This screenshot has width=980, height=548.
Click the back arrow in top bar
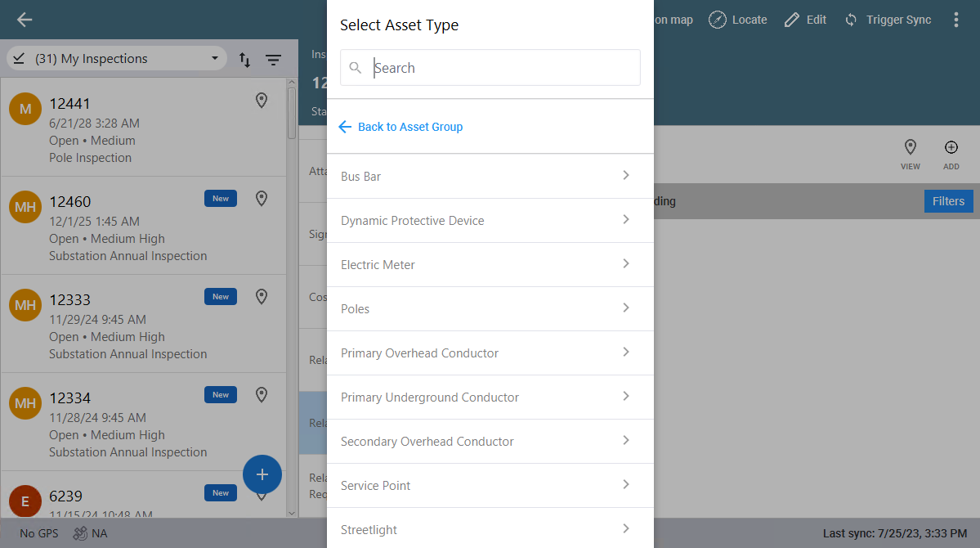25,20
